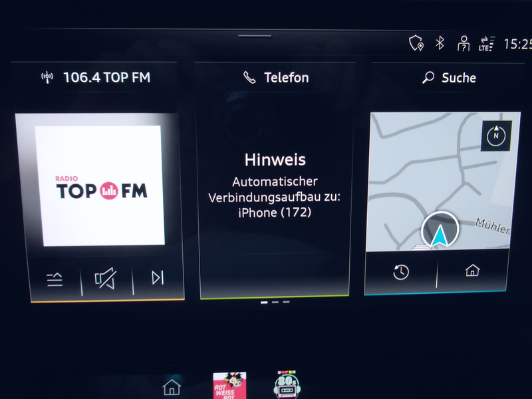
Task: Open the 106.4 TOP FM radio header
Action: 96,77
